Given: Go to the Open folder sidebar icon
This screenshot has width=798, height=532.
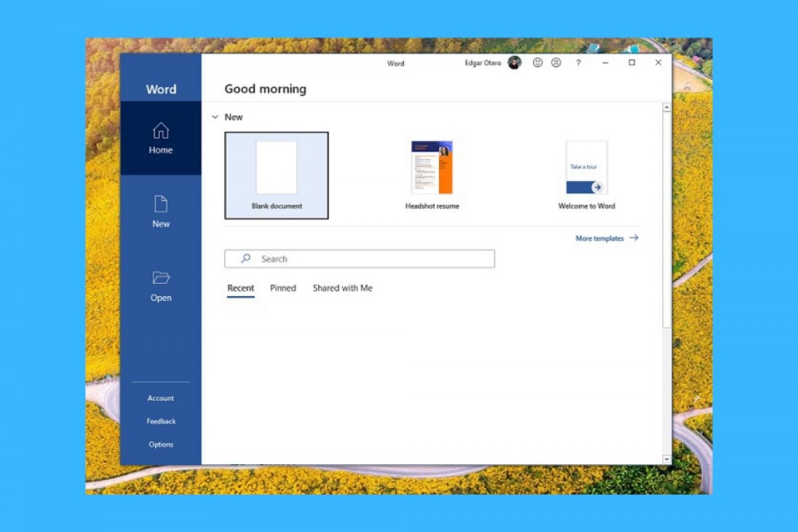Looking at the screenshot, I should pyautogui.click(x=161, y=278).
